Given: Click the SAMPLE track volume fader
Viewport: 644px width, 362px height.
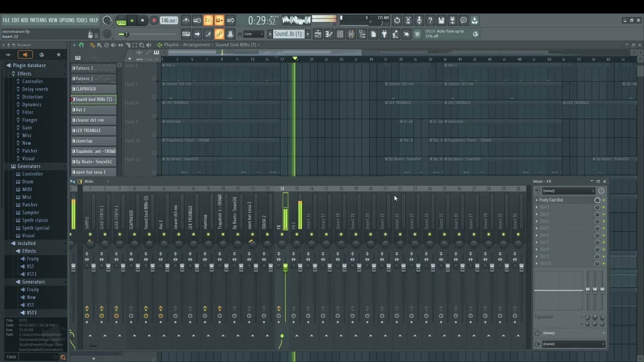Looking at the screenshot, I should (94, 268).
